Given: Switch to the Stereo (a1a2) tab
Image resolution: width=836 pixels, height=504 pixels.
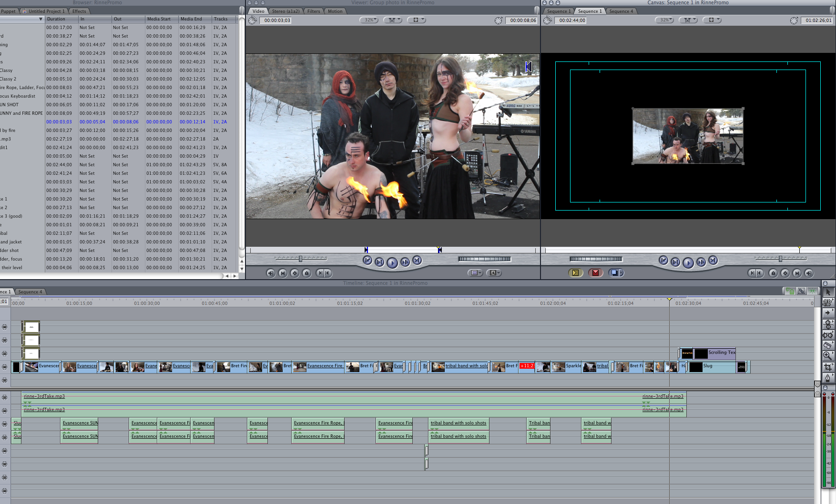Looking at the screenshot, I should click(x=286, y=11).
